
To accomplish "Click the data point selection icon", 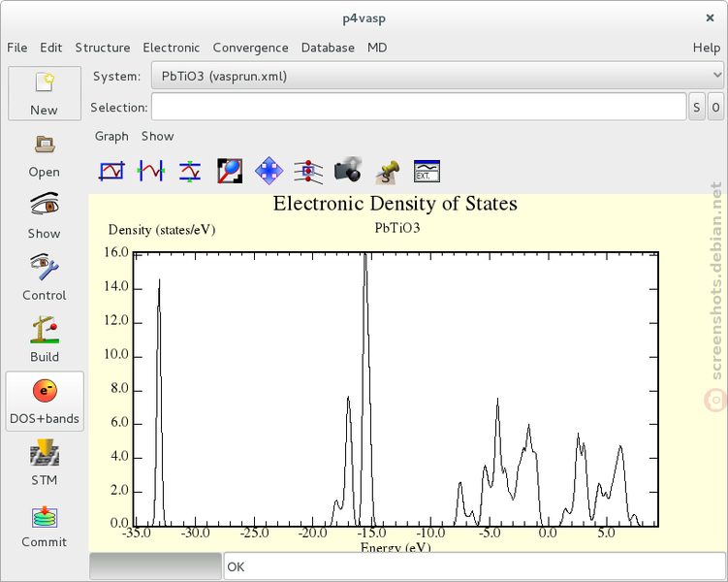I will (x=308, y=171).
